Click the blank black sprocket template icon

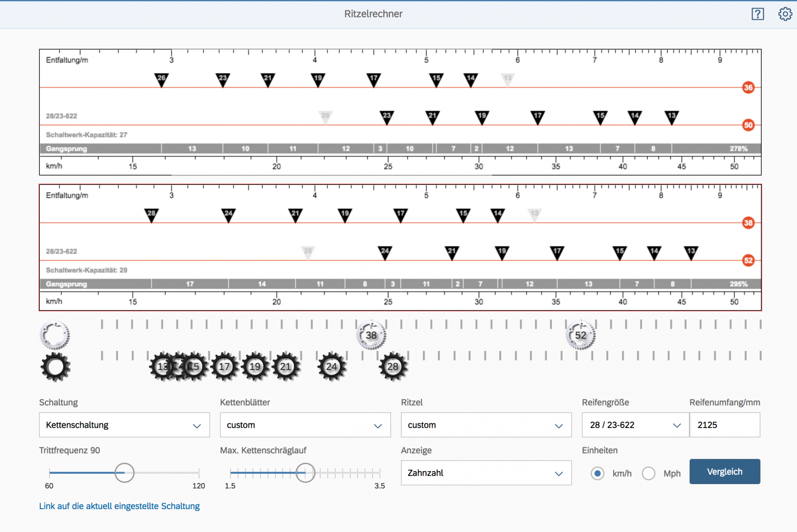55,367
